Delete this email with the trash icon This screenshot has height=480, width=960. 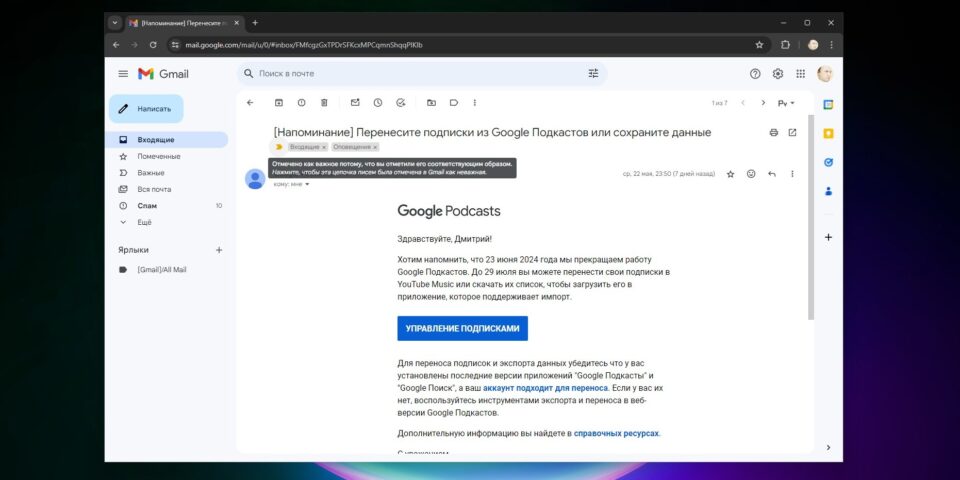324,103
